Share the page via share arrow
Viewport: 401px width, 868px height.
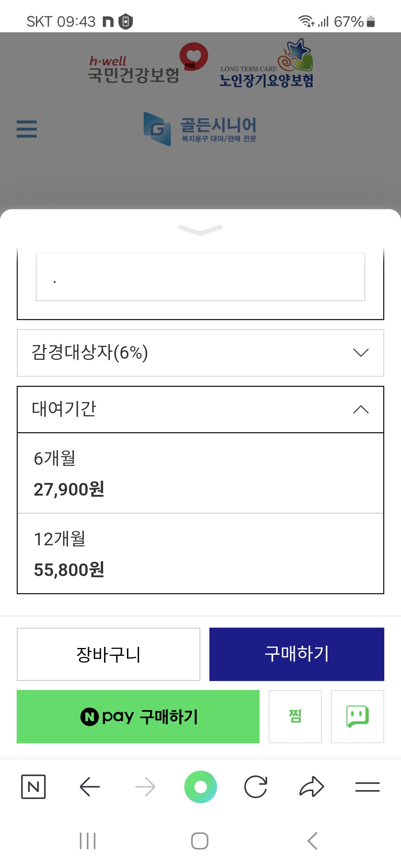312,787
